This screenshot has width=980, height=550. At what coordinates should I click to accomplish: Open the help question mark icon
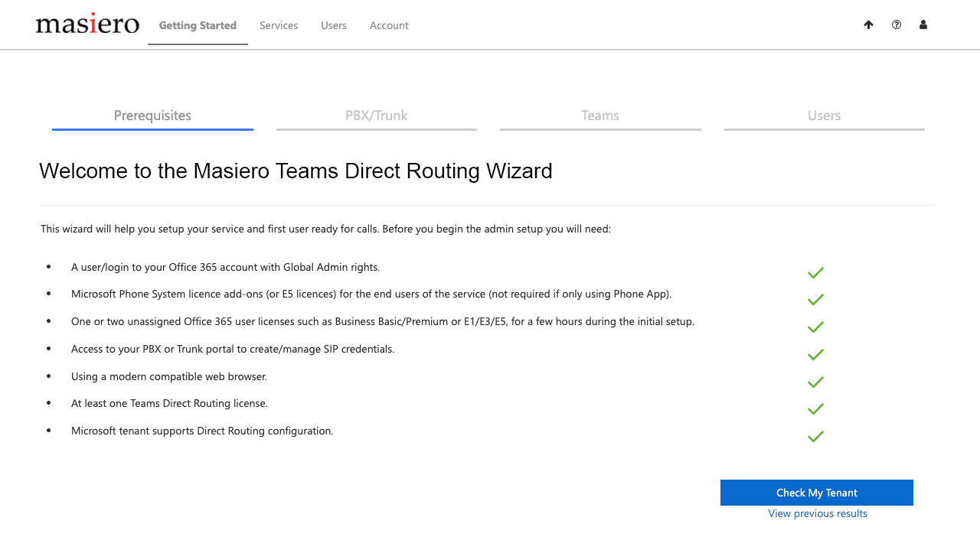click(x=897, y=24)
